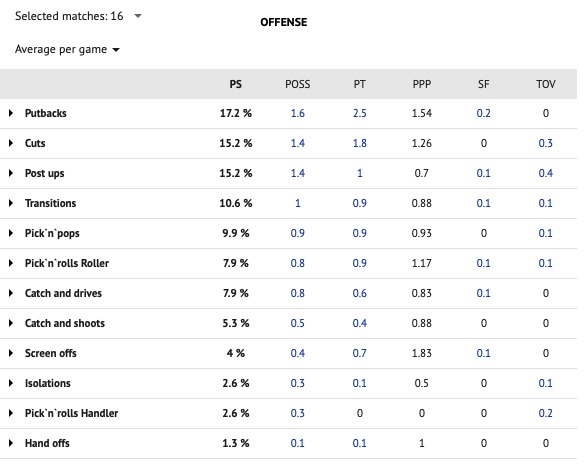Expand the Putbacks row arrow
This screenshot has height=472, width=587.
pyautogui.click(x=11, y=113)
